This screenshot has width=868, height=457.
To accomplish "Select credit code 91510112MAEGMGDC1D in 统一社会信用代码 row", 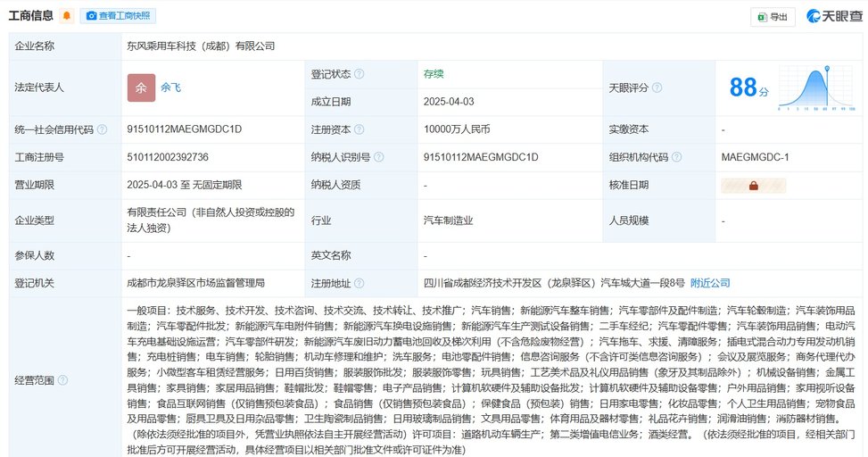I will tap(185, 129).
